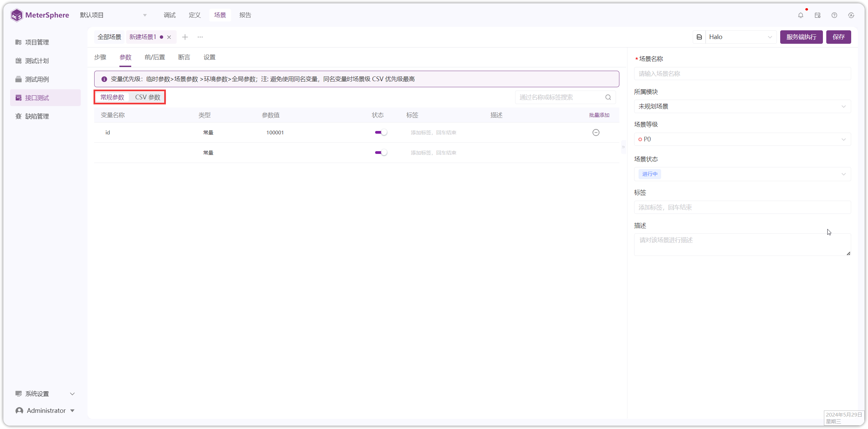
Task: Switch to the 定义 top menu
Action: click(194, 15)
